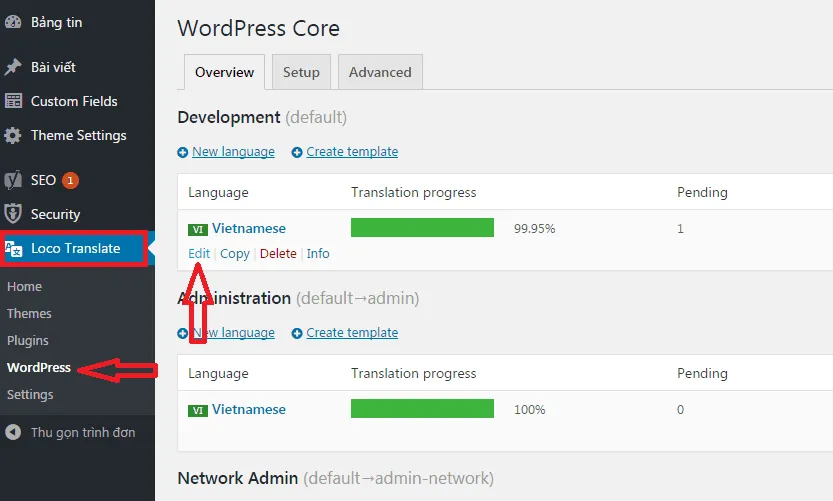Click New language under Development
The image size is (833, 501).
[x=233, y=152]
